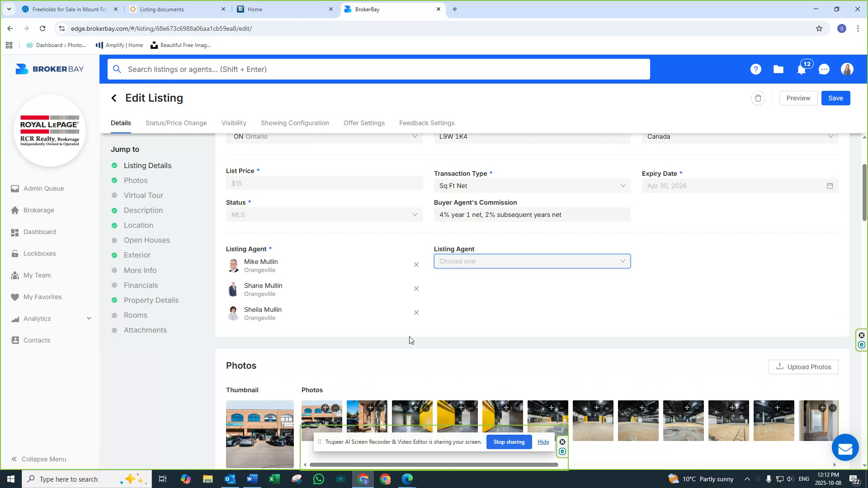Remove Shane Mullin from listing agents
Image resolution: width=868 pixels, height=488 pixels.
click(416, 288)
